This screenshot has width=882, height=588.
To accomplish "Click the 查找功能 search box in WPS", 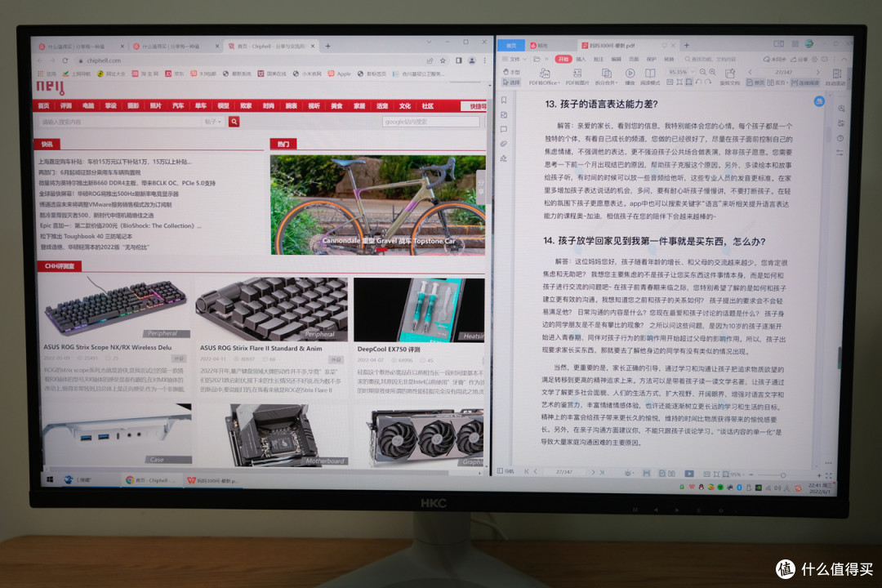I will 710,59.
